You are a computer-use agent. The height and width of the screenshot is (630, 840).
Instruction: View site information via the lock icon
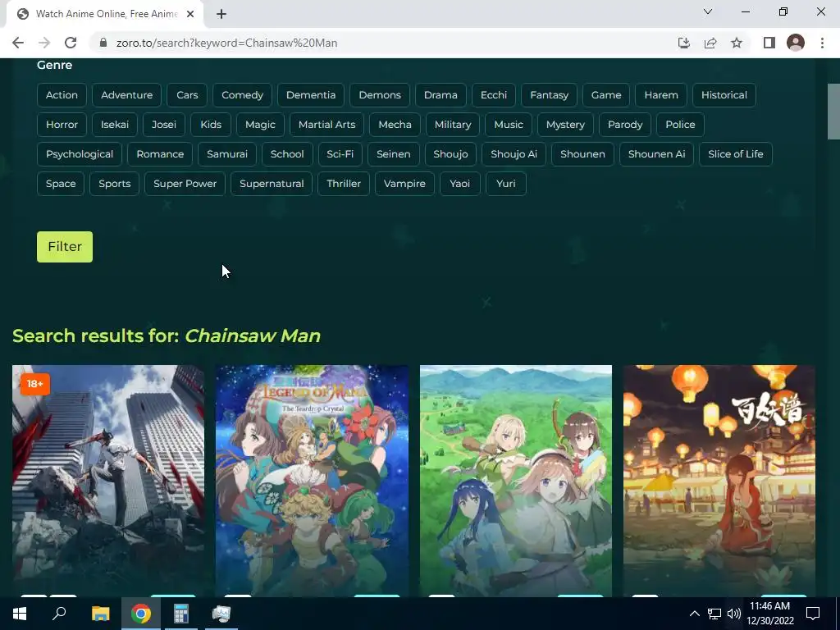[103, 43]
